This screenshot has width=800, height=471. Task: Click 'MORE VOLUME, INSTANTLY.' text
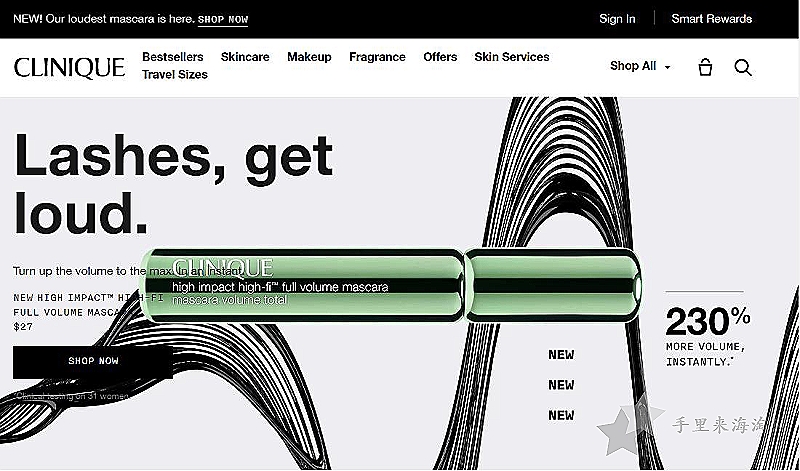(705, 354)
